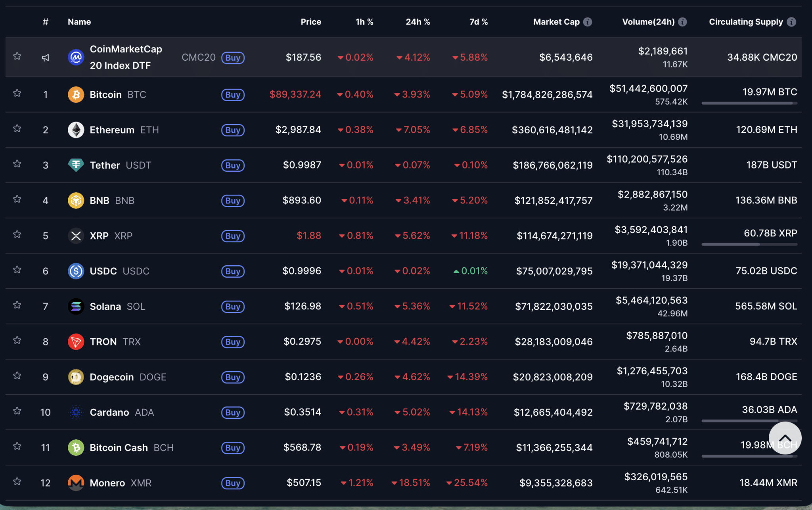Click Bitcoin's circulating supply progress bar
The height and width of the screenshot is (510, 812).
pos(749,103)
